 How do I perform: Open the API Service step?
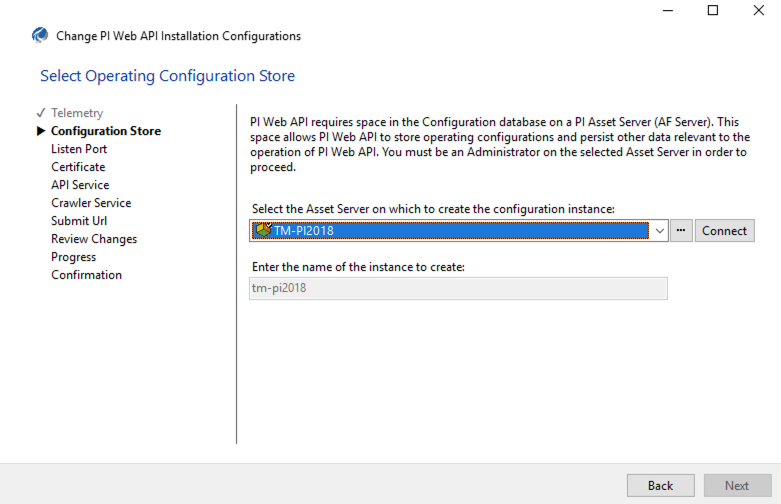(x=80, y=185)
